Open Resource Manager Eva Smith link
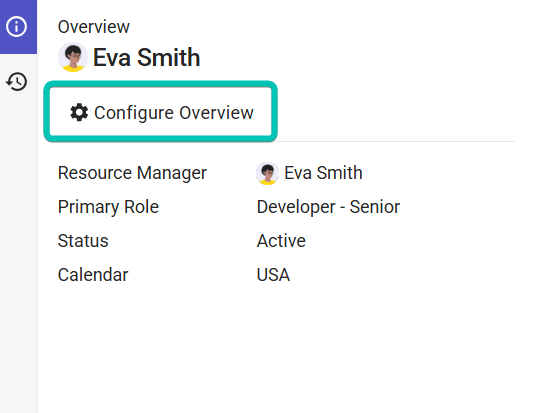This screenshot has height=413, width=535. [x=323, y=173]
